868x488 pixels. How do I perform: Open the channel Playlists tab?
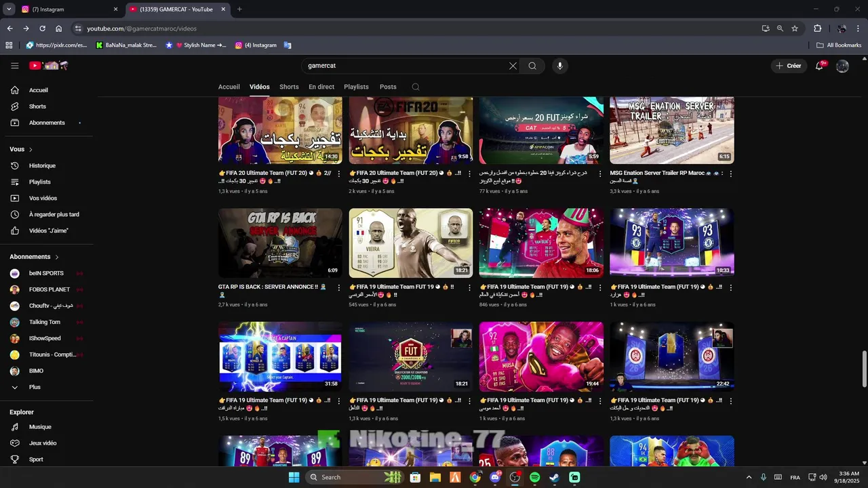356,87
